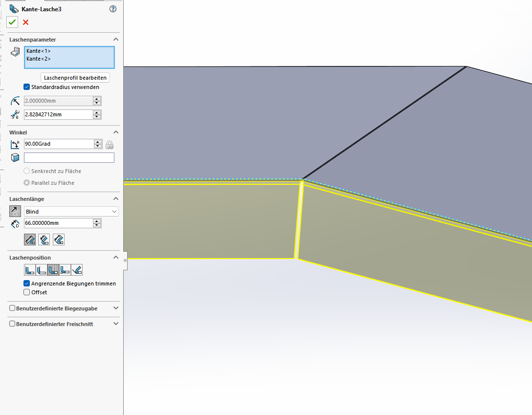Click the face selection cube icon
The height and width of the screenshot is (415, 532).
[15, 158]
